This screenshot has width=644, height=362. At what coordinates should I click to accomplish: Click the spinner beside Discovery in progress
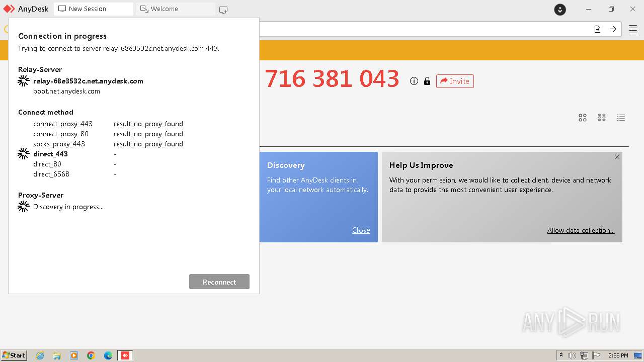pyautogui.click(x=24, y=207)
